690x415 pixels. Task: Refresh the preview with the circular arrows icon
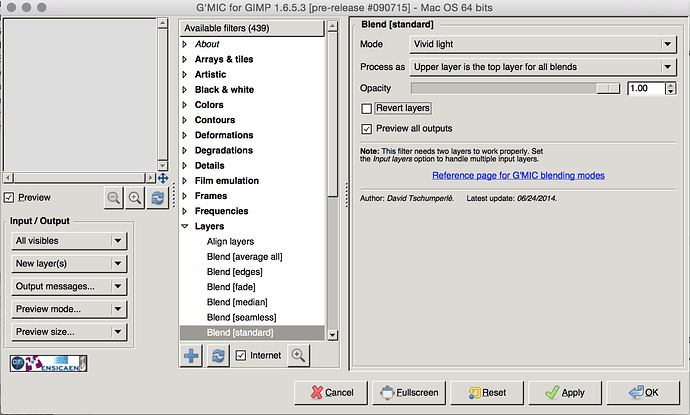(x=158, y=198)
